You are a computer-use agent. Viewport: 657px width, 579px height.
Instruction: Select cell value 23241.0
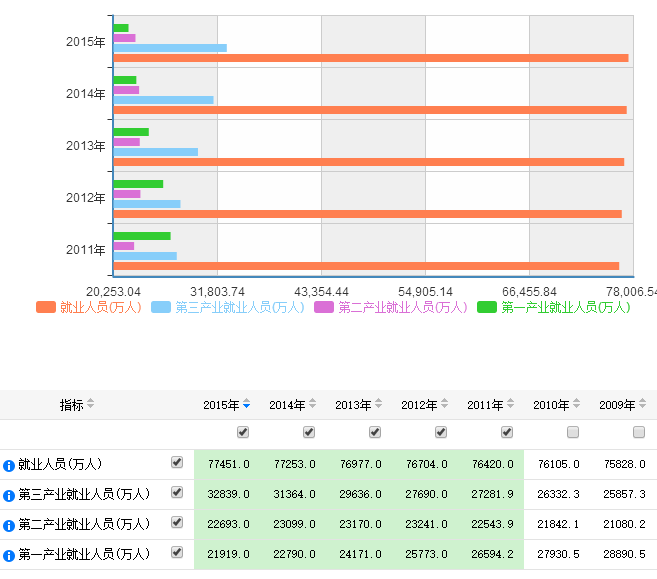tap(427, 524)
